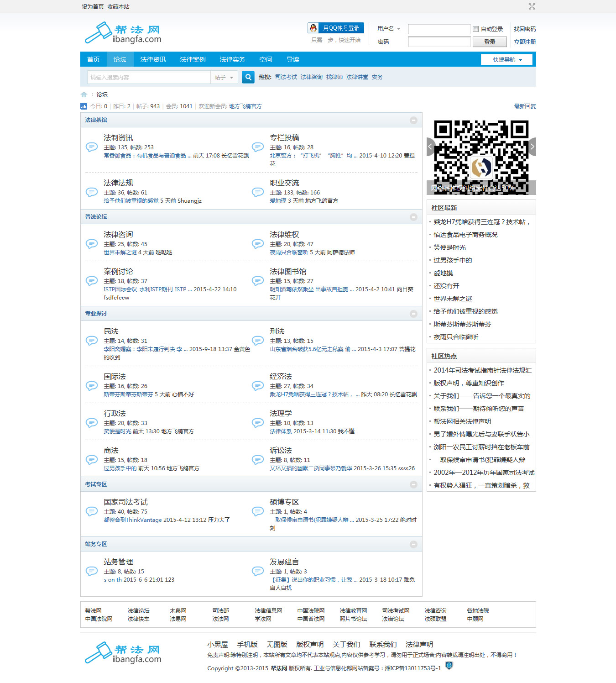Click the top 帮法网 ibangfa.com logo
This screenshot has height=683, width=616.
pyautogui.click(x=123, y=33)
